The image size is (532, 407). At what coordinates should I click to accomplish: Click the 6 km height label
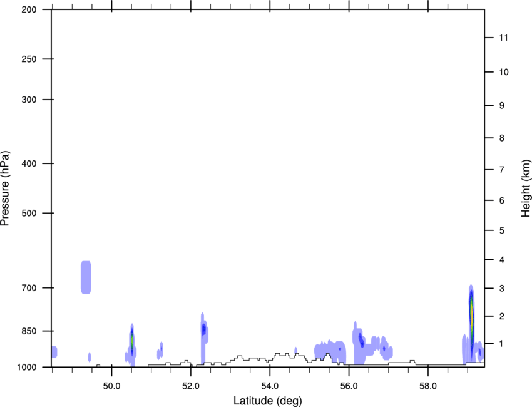tap(501, 200)
